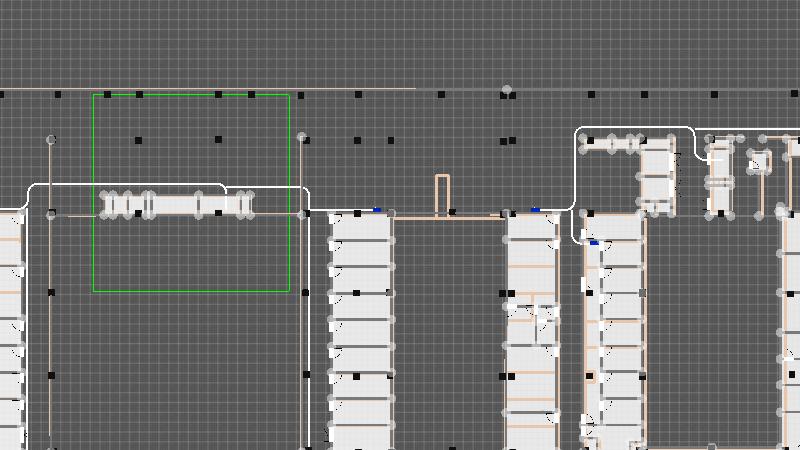
Task: Click the large dark courtyard right of right room block
Action: [x=712, y=330]
